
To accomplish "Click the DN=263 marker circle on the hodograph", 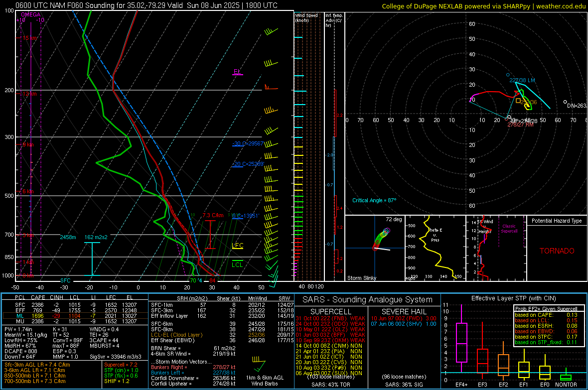I will click(565, 102).
